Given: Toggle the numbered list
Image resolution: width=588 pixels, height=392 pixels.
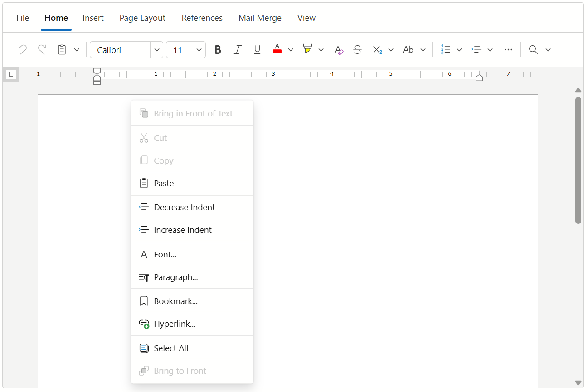Looking at the screenshot, I should 446,49.
